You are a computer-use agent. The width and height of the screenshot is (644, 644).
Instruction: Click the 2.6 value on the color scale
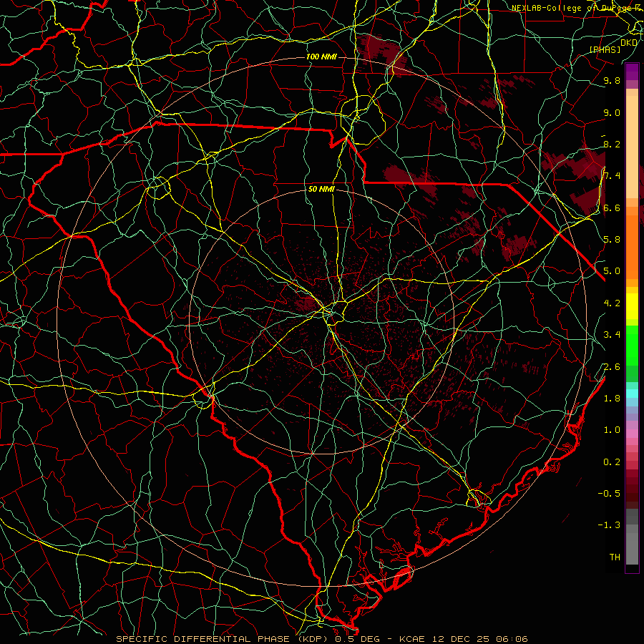(x=612, y=367)
